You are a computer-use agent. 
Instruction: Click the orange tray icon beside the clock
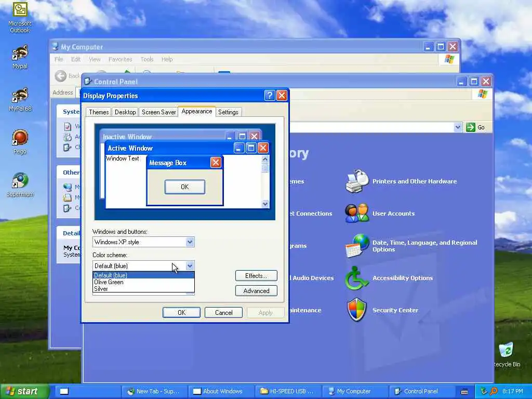(x=494, y=391)
